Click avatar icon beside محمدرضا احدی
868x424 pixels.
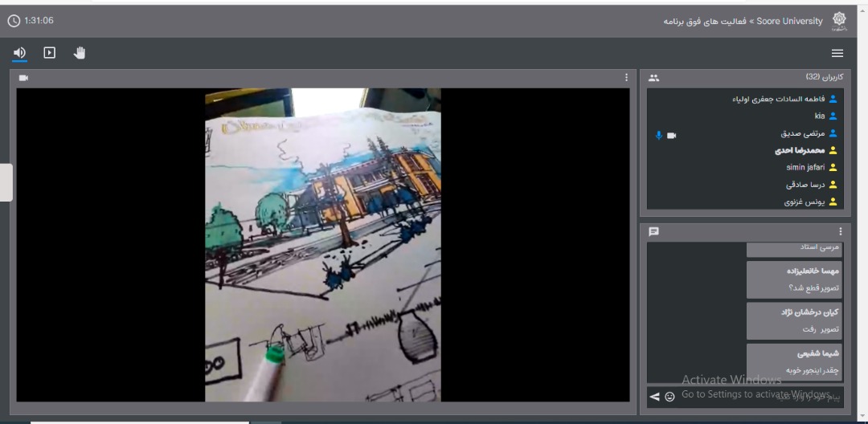[833, 150]
